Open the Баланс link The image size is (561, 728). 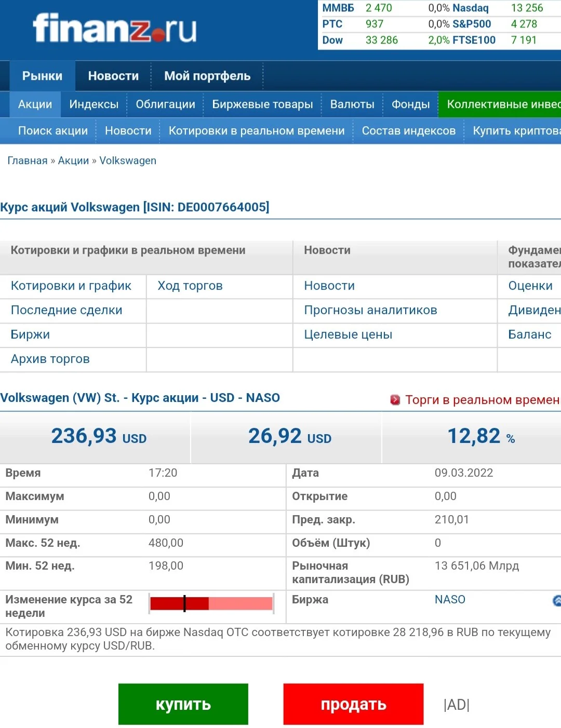(530, 334)
